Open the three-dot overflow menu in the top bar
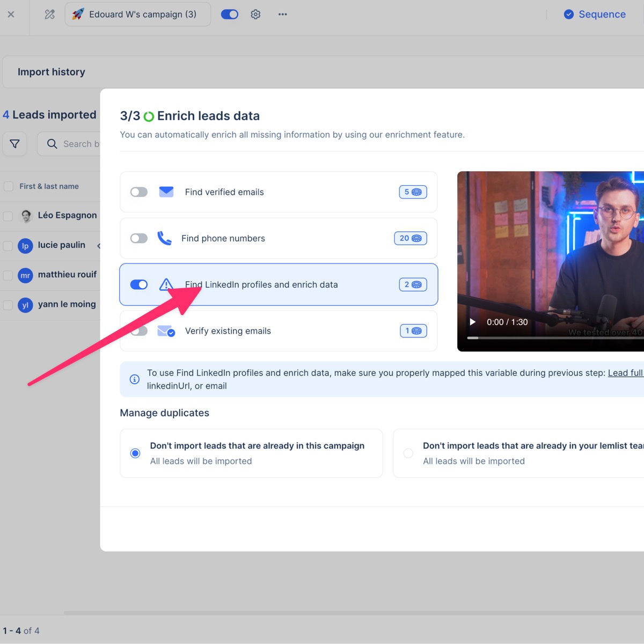 click(282, 14)
